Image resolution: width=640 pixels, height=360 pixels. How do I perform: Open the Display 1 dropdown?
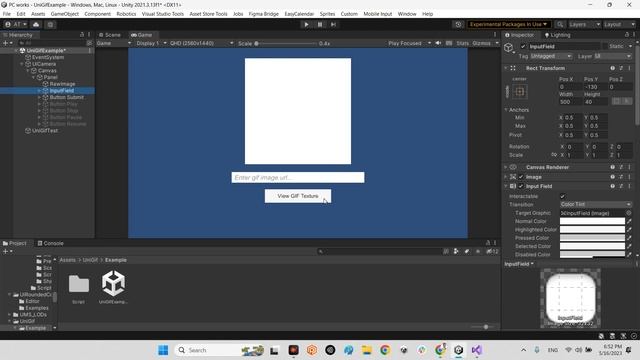coord(151,43)
